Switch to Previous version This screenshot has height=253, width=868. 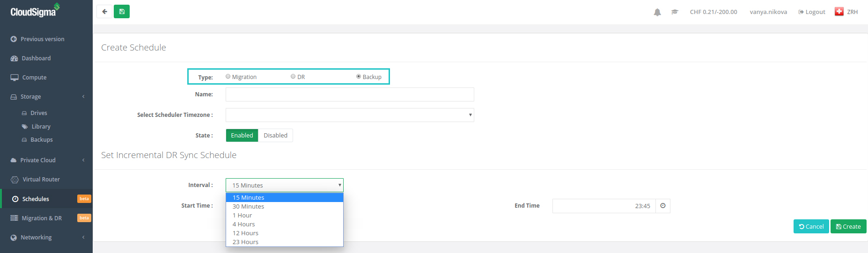43,39
